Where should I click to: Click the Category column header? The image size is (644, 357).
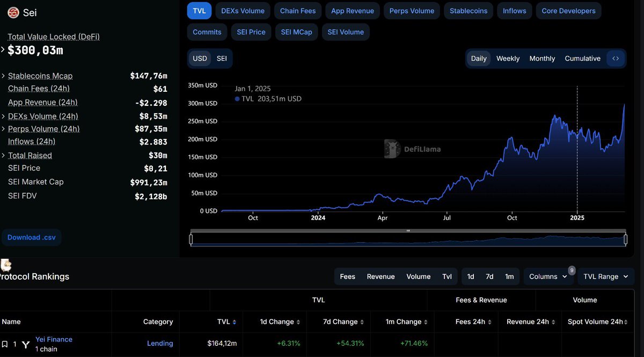click(x=158, y=322)
